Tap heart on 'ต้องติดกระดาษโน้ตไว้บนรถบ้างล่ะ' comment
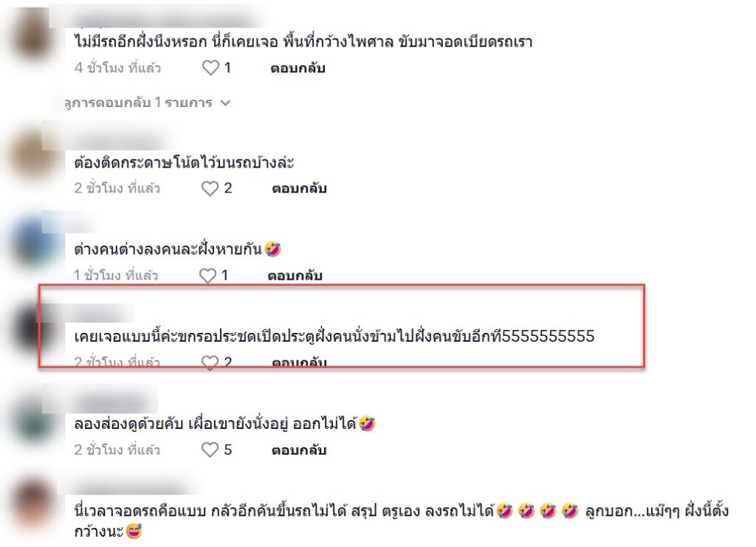Image resolution: width=756 pixels, height=547 pixels. point(210,188)
